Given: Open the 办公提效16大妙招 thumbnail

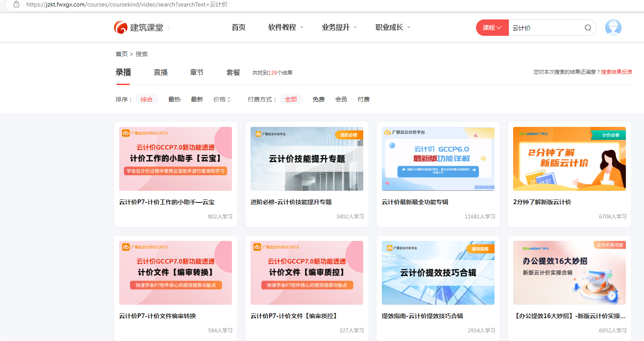Looking at the screenshot, I should (x=569, y=273).
